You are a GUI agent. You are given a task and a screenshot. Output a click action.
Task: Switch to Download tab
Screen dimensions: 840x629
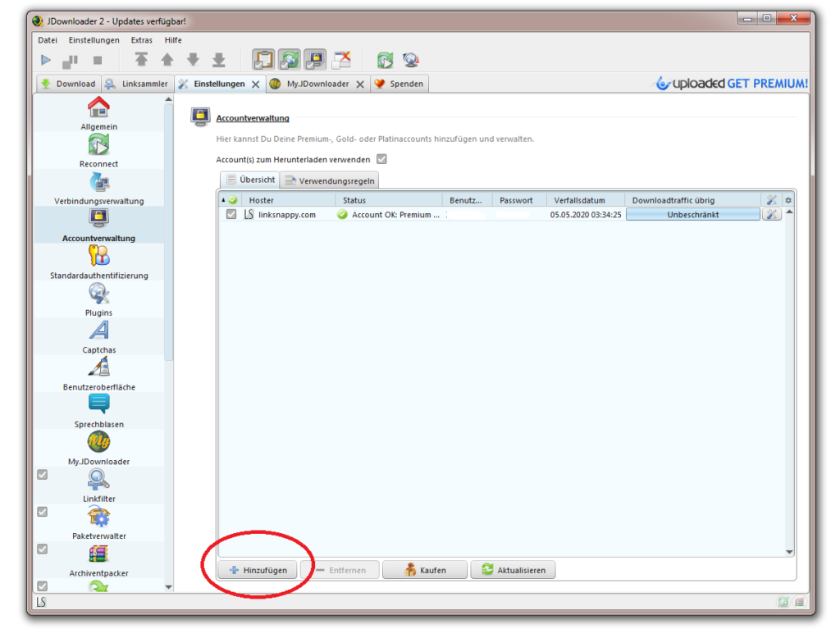(69, 84)
